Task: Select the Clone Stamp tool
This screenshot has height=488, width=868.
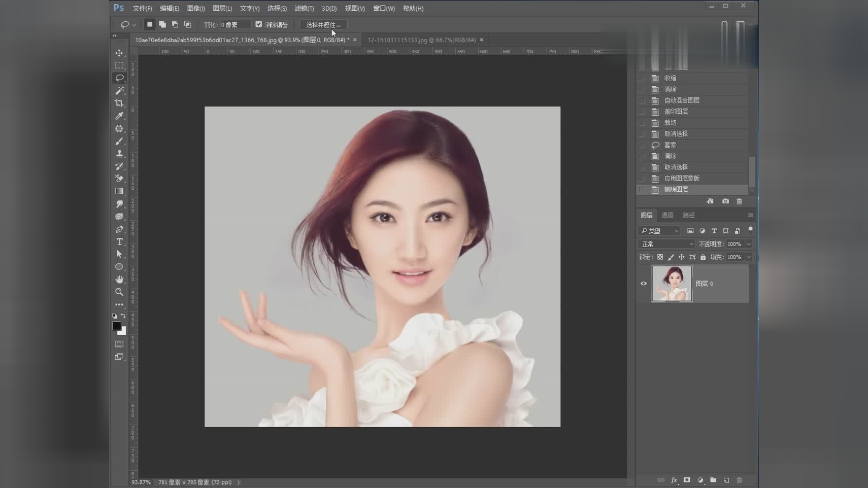Action: pyautogui.click(x=119, y=153)
